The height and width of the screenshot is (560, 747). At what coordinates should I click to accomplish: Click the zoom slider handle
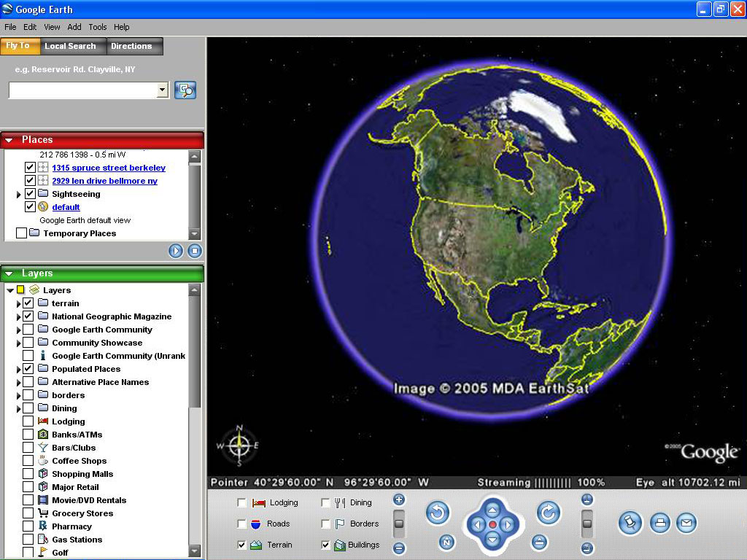[399, 524]
